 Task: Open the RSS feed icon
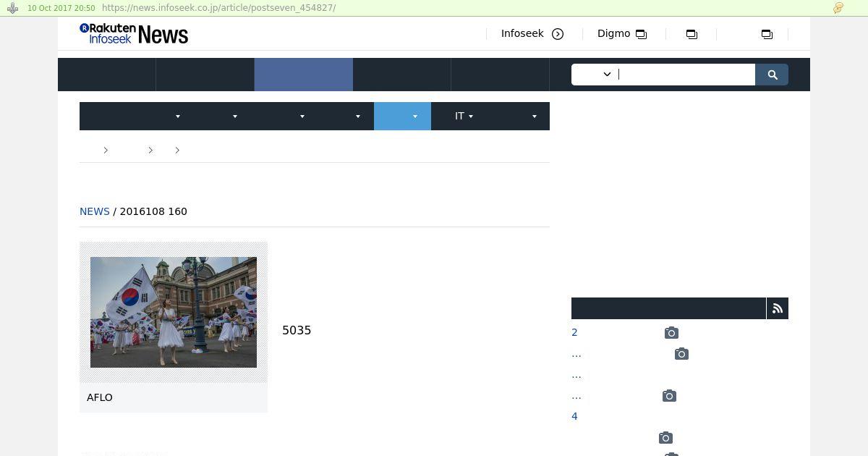click(x=778, y=308)
